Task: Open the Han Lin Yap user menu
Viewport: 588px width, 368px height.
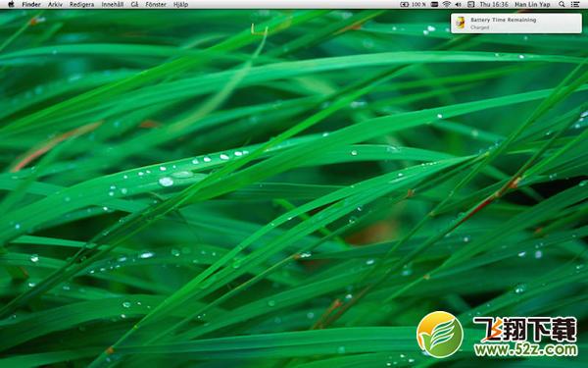Action: click(x=532, y=5)
